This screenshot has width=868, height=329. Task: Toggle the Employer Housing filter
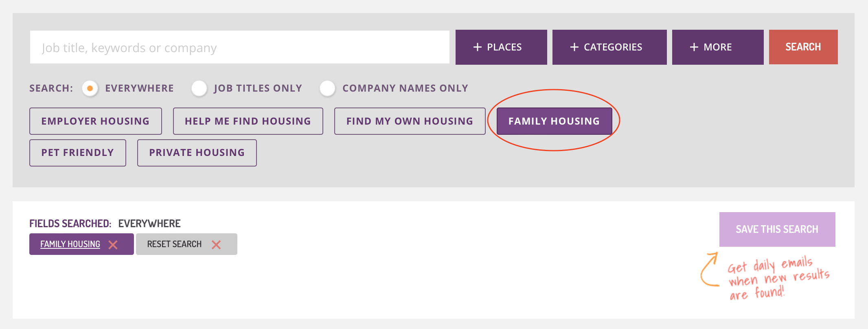pyautogui.click(x=96, y=121)
